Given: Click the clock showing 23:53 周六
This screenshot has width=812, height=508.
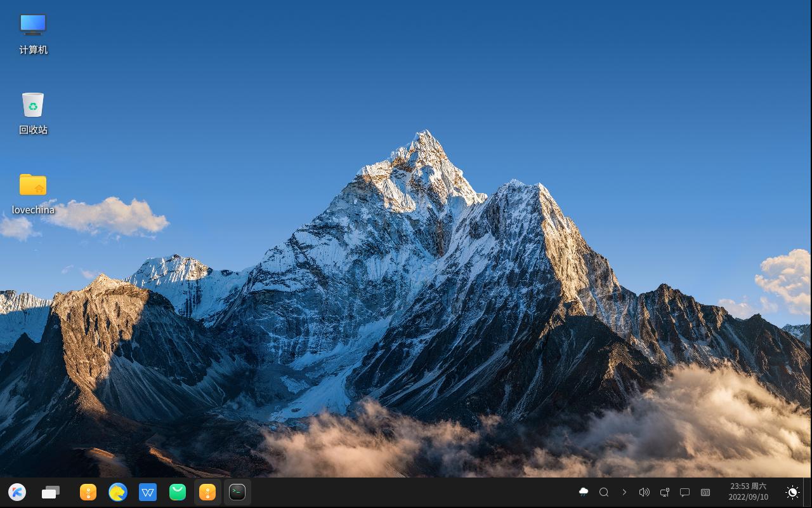Looking at the screenshot, I should click(x=749, y=492).
